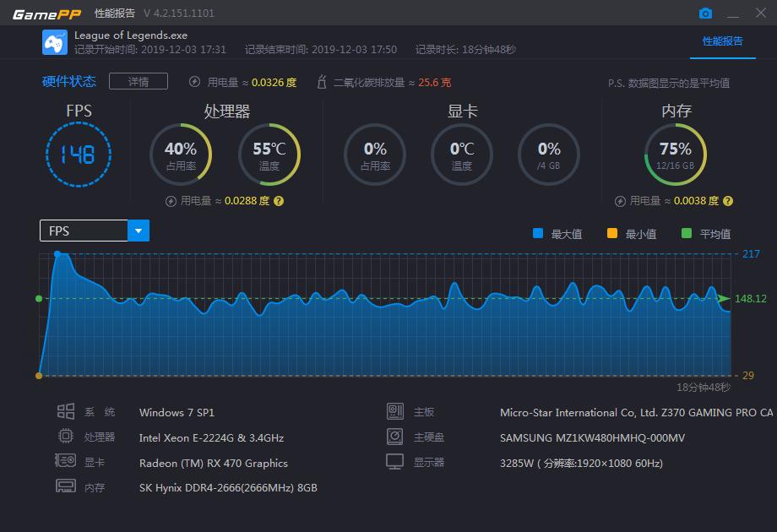Click the 0.0326 度 total power value

pos(274,82)
